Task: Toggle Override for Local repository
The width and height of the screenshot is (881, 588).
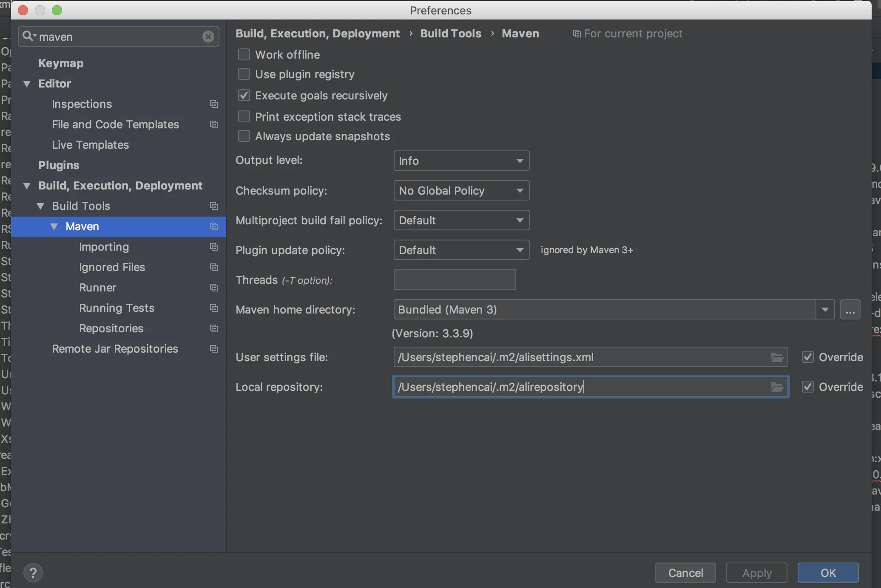Action: pos(807,387)
